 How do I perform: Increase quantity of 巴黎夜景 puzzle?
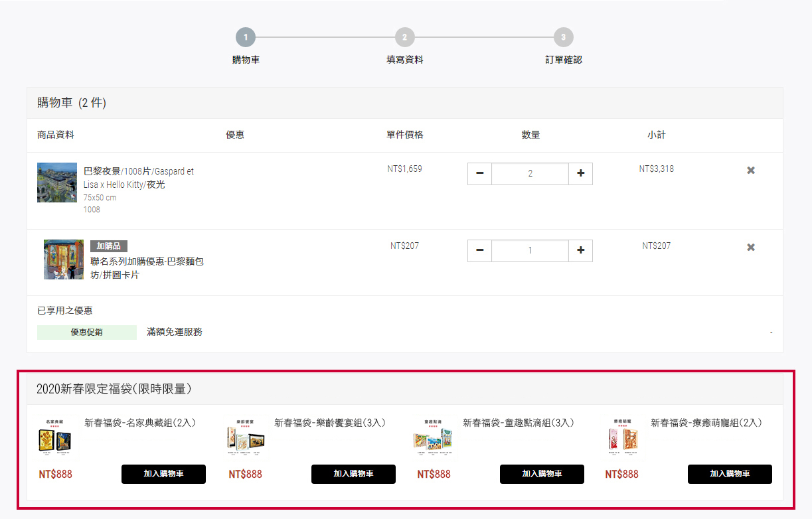(580, 174)
